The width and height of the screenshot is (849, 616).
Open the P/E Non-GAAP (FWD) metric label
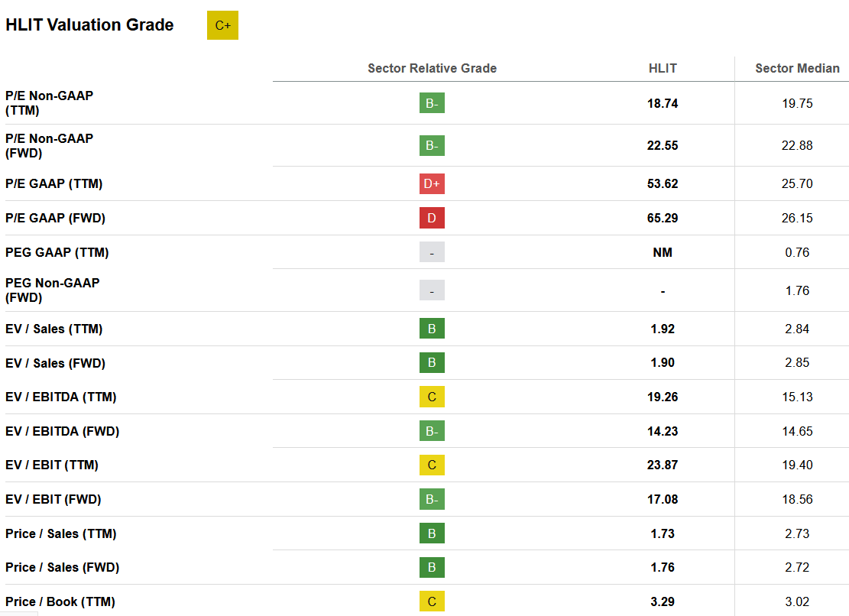49,146
